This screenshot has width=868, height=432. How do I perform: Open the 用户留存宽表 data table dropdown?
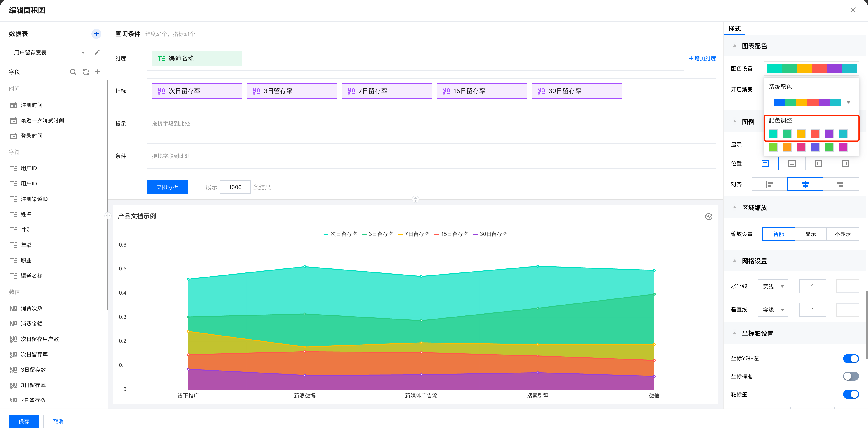point(49,52)
